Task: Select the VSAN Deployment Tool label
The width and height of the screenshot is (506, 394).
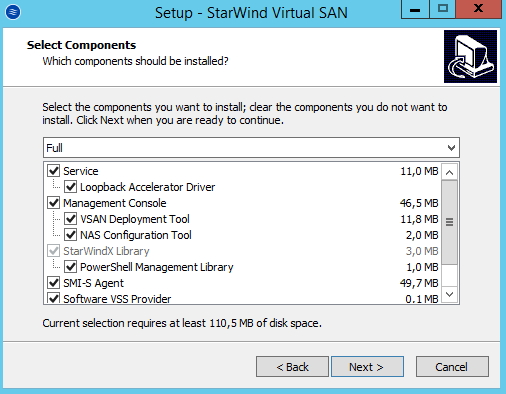Action: (x=135, y=219)
